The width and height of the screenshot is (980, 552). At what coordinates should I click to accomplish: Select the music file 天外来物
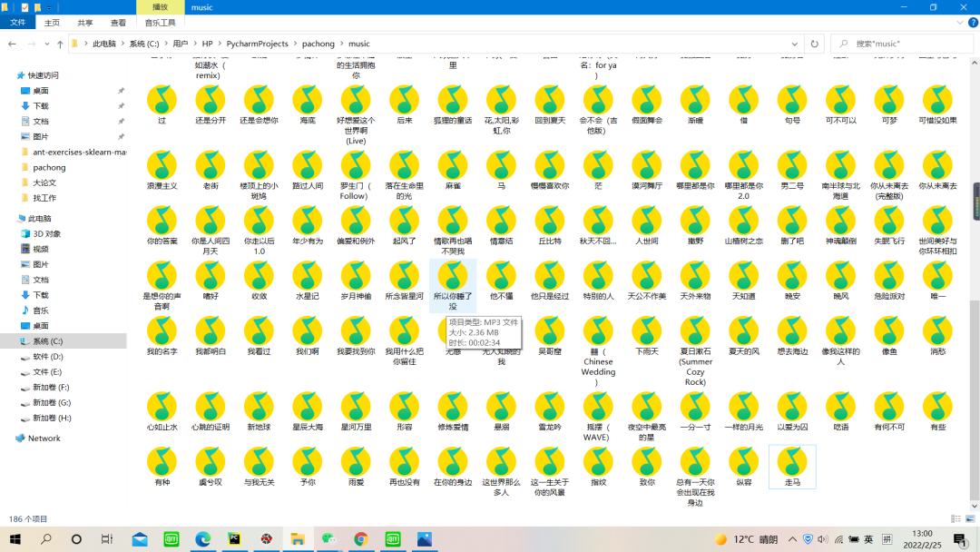coord(695,280)
